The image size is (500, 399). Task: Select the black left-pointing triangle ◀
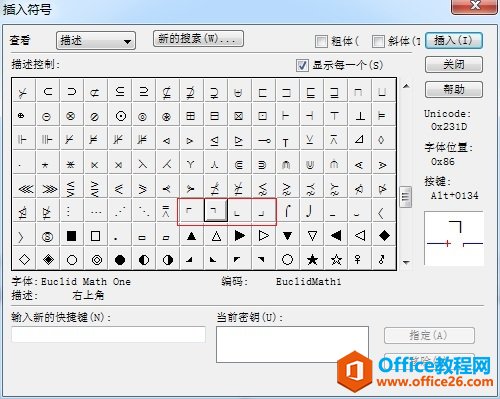pyautogui.click(x=336, y=235)
